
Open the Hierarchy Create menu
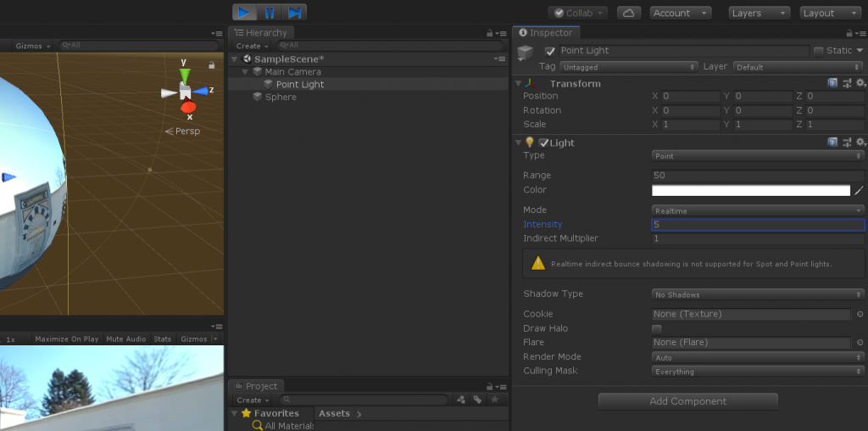252,46
